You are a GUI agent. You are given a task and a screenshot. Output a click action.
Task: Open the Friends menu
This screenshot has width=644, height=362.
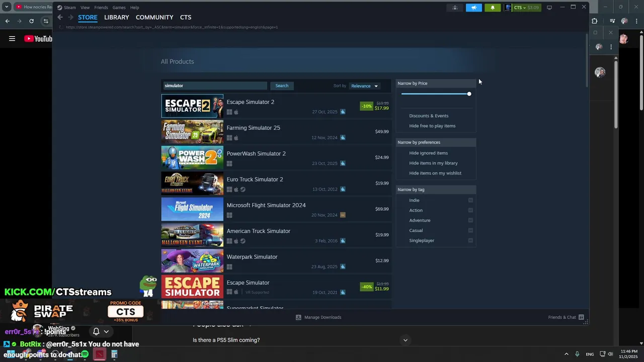(101, 8)
